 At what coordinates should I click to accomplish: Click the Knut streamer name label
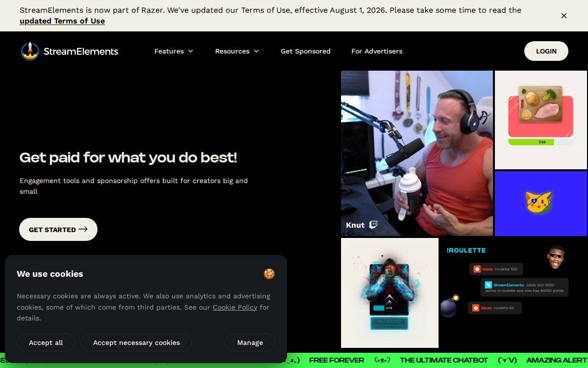[355, 225]
